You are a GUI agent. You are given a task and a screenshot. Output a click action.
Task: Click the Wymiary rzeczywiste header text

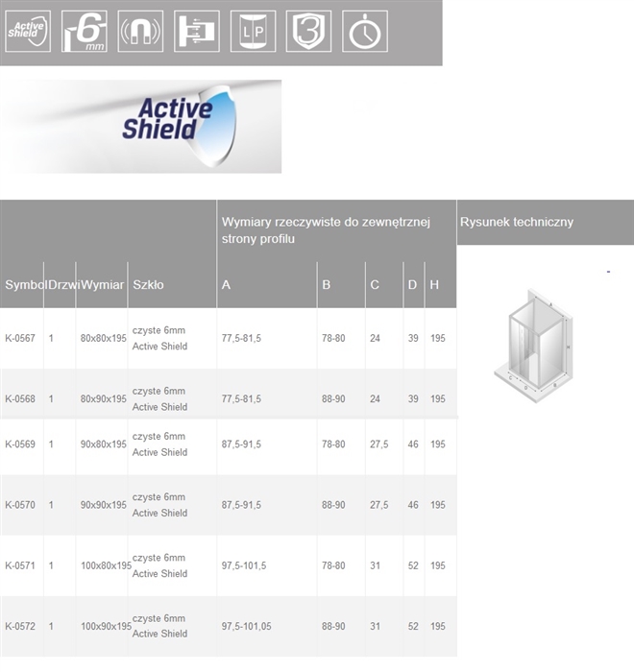click(326, 230)
